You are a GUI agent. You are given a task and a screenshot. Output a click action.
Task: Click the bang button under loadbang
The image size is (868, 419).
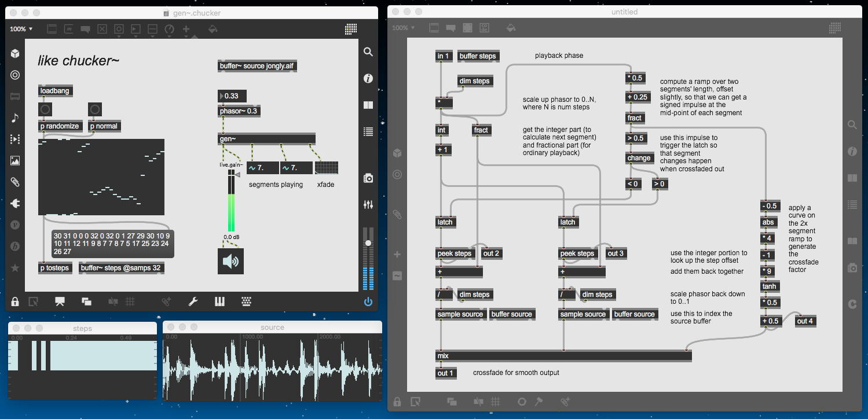click(x=45, y=109)
